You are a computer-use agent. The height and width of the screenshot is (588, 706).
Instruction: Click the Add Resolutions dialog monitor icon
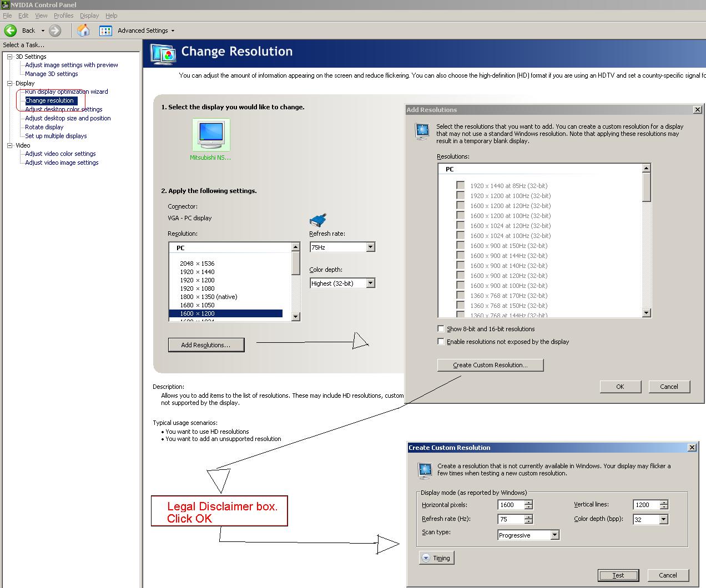[422, 131]
